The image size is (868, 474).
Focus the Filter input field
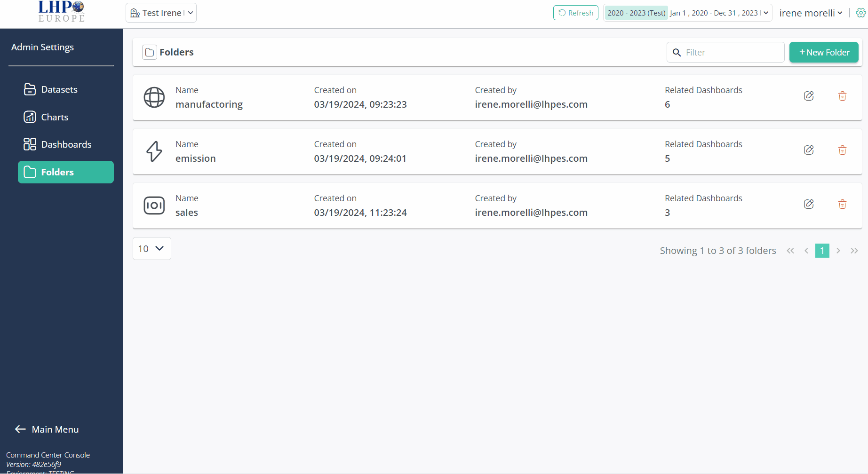click(x=725, y=52)
